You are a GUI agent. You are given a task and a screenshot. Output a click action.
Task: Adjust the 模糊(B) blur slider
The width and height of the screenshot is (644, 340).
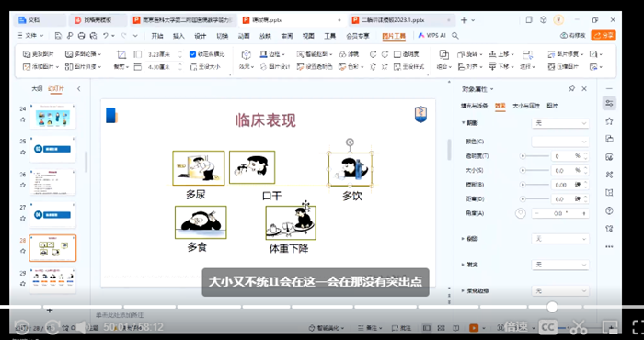coord(535,185)
